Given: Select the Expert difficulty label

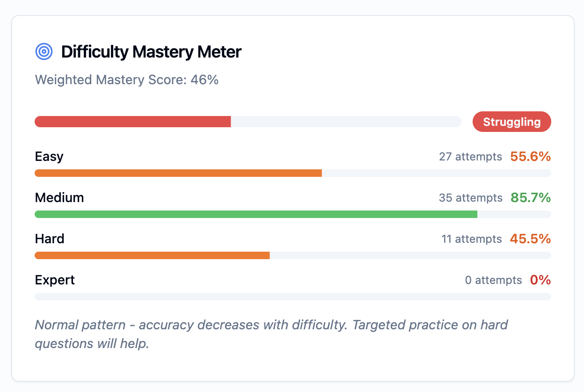Looking at the screenshot, I should tap(55, 280).
